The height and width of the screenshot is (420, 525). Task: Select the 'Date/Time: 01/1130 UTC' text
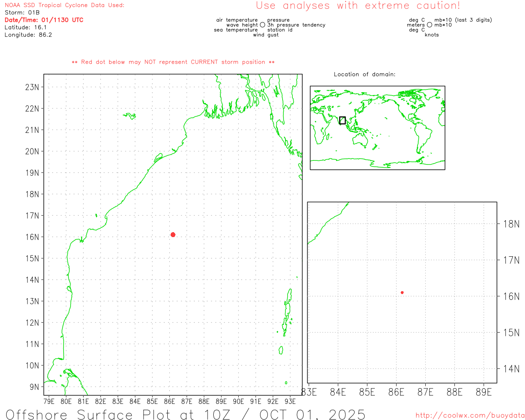point(44,20)
